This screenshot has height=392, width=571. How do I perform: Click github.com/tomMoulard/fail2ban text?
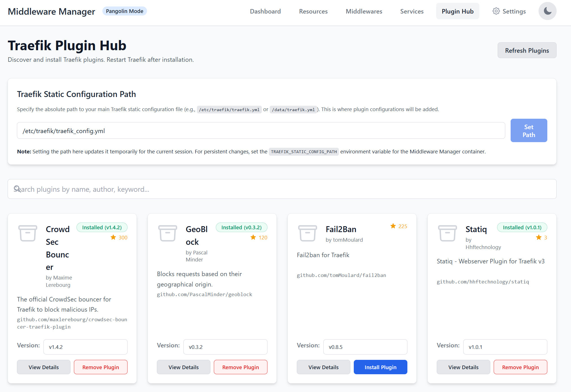coord(341,275)
